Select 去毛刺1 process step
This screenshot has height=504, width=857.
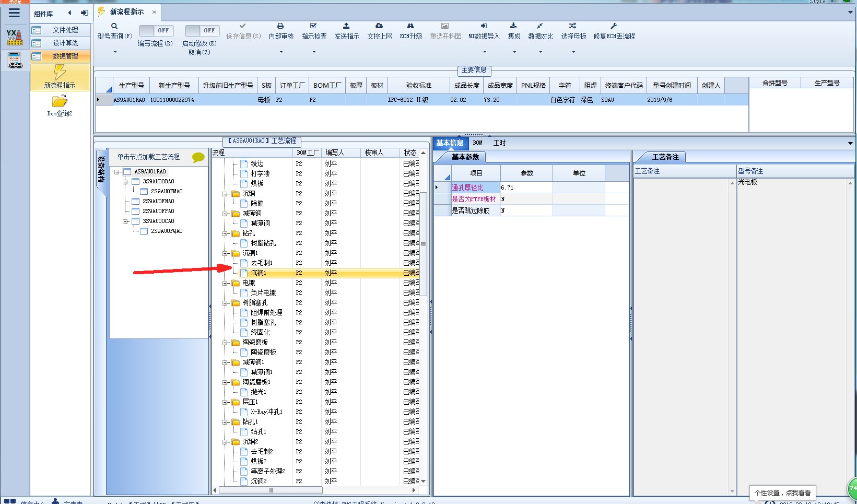262,263
